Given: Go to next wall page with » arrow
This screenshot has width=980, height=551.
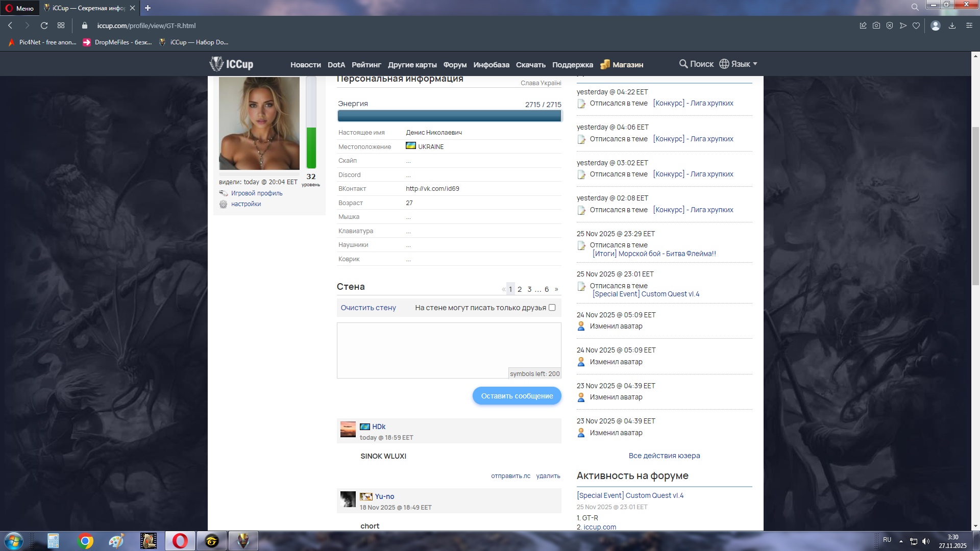Looking at the screenshot, I should pyautogui.click(x=556, y=289).
